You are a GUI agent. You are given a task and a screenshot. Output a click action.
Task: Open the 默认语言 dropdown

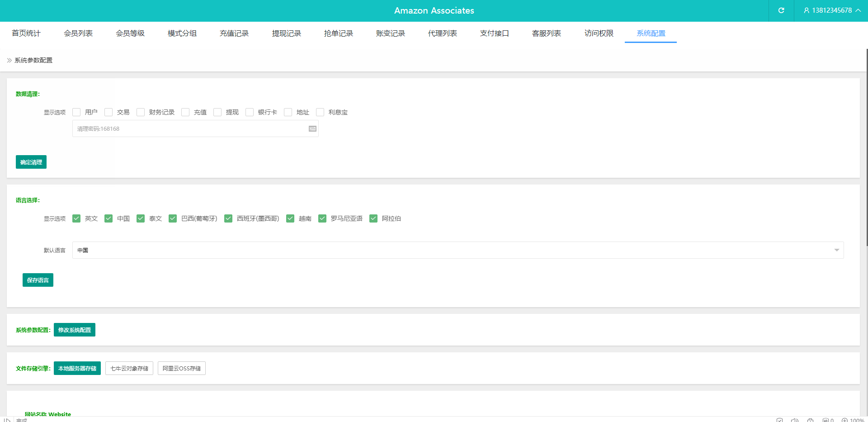458,250
